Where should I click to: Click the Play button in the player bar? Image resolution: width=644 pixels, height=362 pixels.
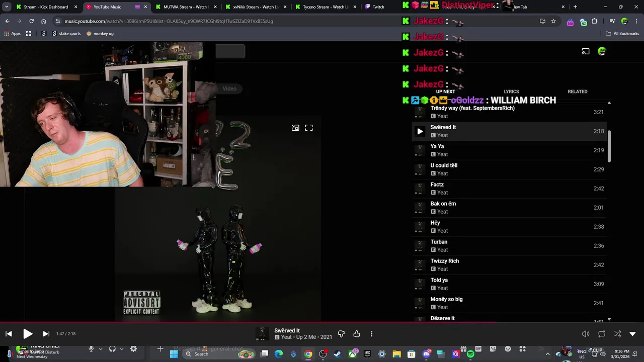click(x=28, y=334)
